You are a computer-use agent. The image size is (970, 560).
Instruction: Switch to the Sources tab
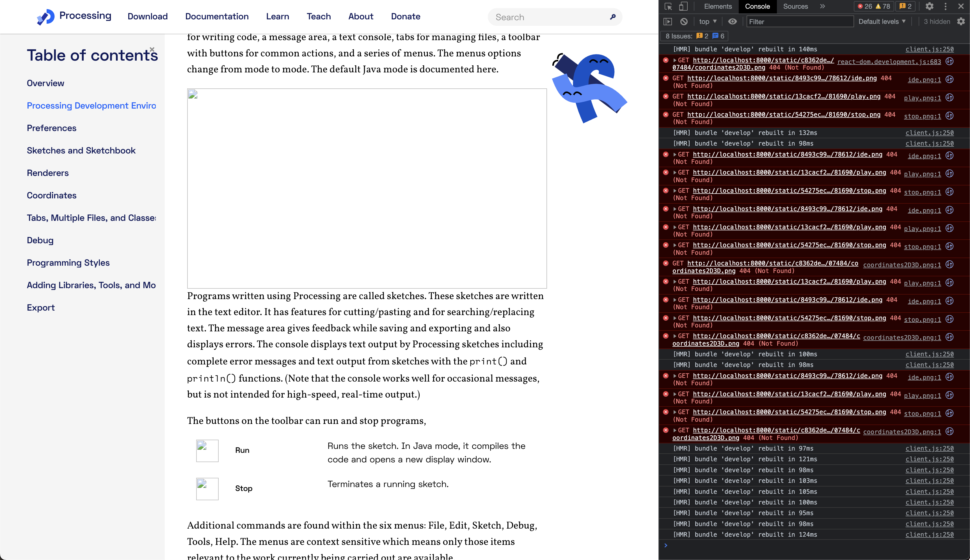pos(795,6)
